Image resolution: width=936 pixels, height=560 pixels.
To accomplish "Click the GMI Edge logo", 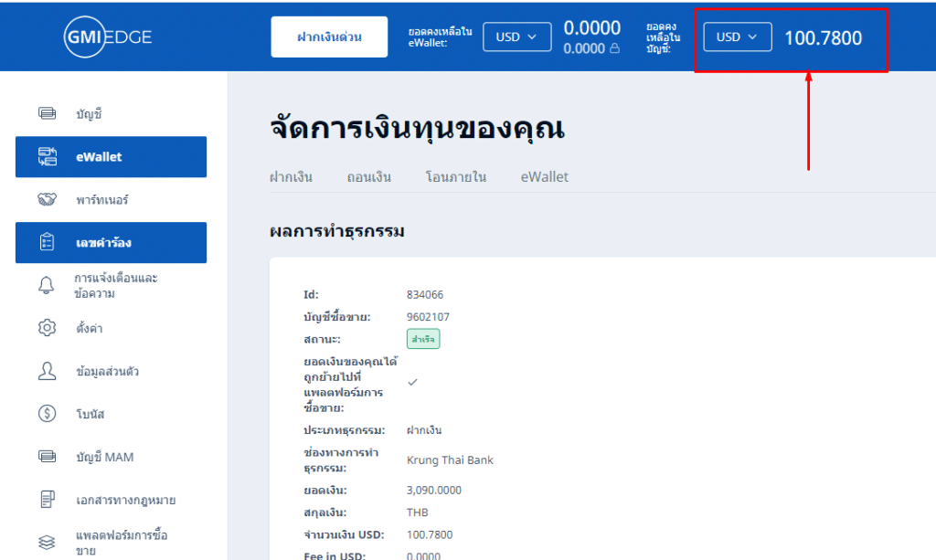I will tap(108, 37).
